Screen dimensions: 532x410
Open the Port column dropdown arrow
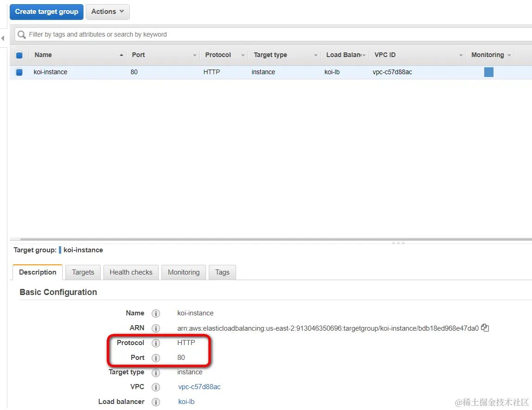point(195,55)
